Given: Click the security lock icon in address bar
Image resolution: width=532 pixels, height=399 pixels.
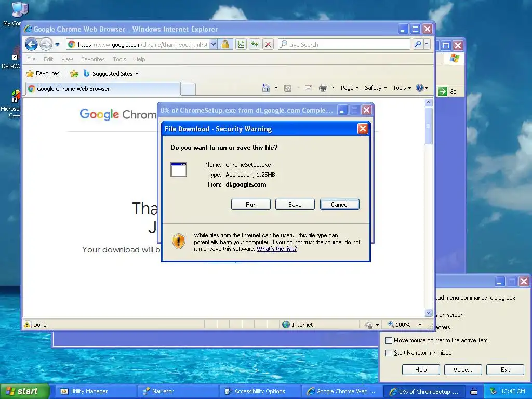Looking at the screenshot, I should pos(225,44).
